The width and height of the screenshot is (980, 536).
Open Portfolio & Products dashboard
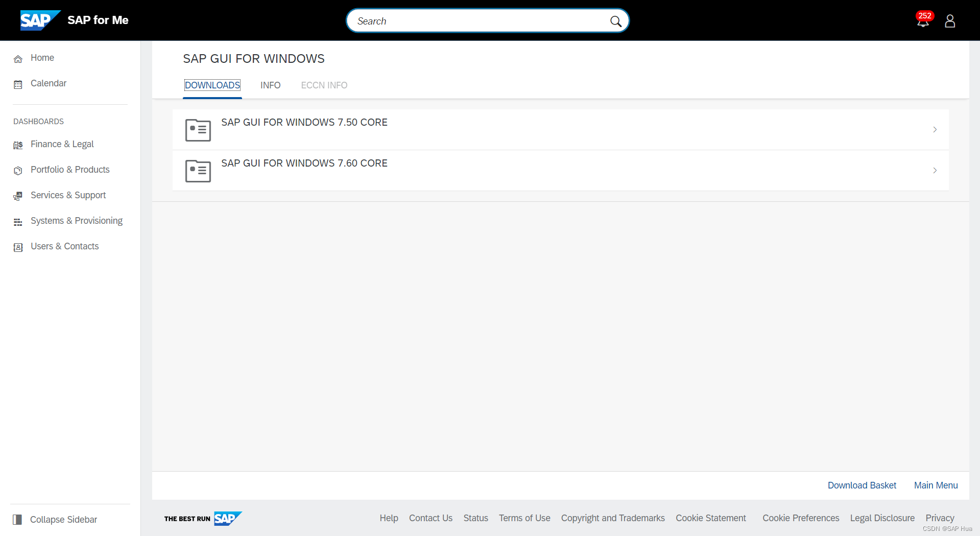[x=70, y=170]
